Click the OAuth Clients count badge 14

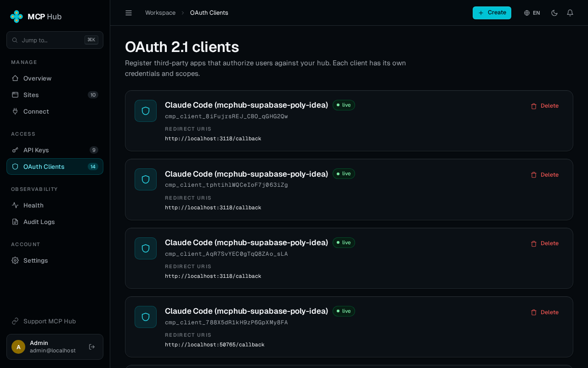pos(93,167)
